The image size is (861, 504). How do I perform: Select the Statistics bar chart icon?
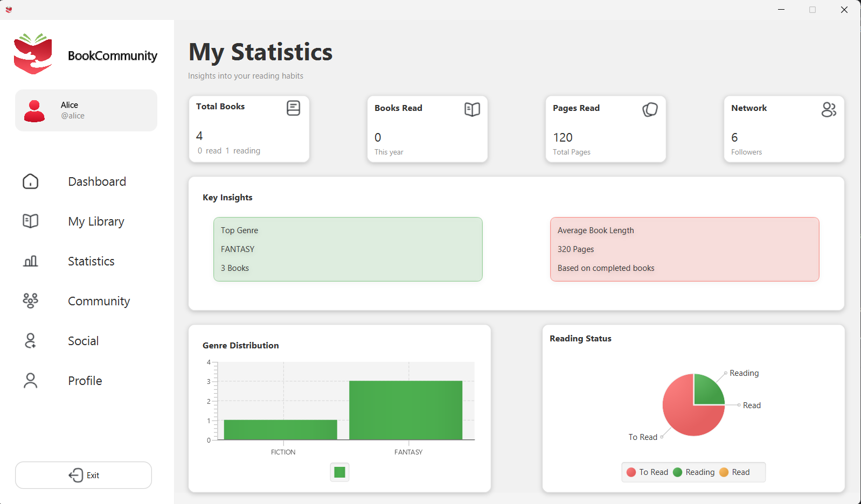(31, 261)
